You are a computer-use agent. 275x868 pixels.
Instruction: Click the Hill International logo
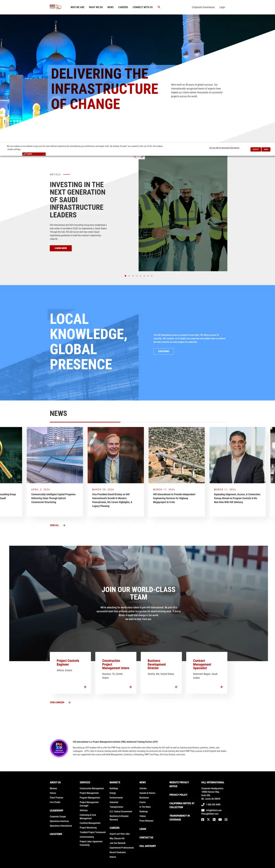click(x=55, y=7)
